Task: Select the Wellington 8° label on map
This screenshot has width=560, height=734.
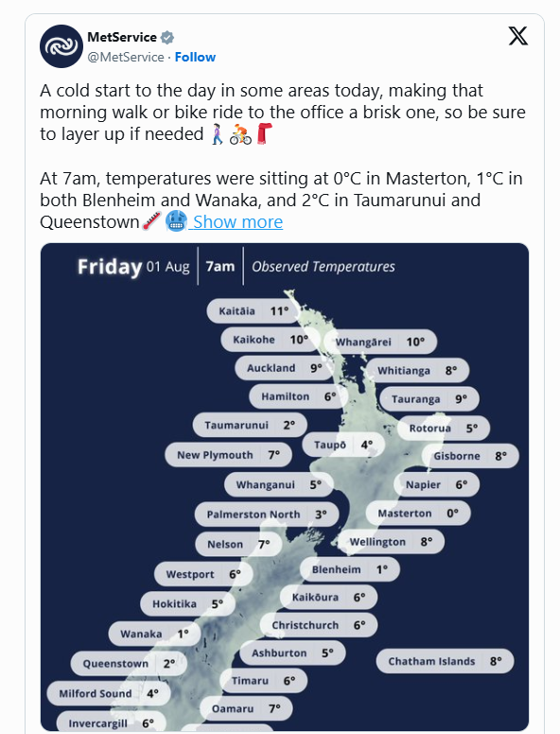Action: click(x=391, y=542)
